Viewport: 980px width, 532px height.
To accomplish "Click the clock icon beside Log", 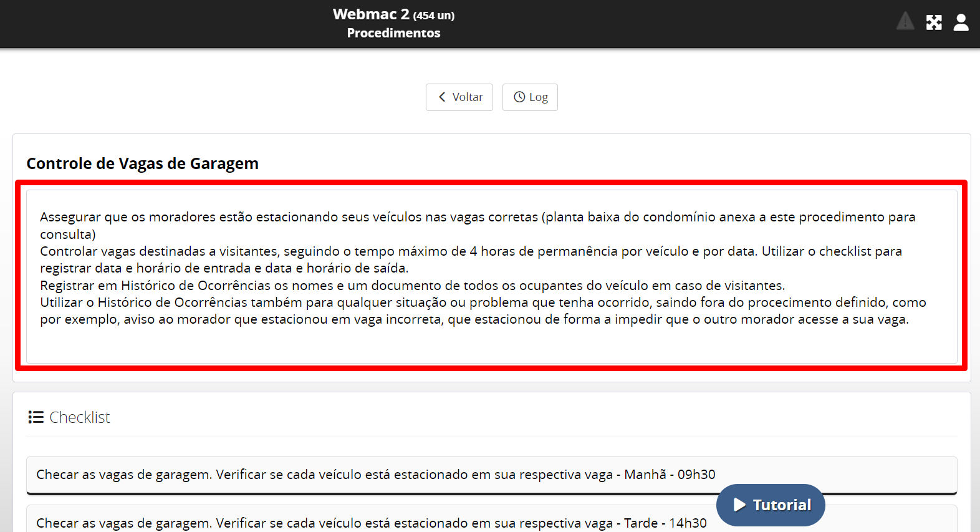I will 519,97.
